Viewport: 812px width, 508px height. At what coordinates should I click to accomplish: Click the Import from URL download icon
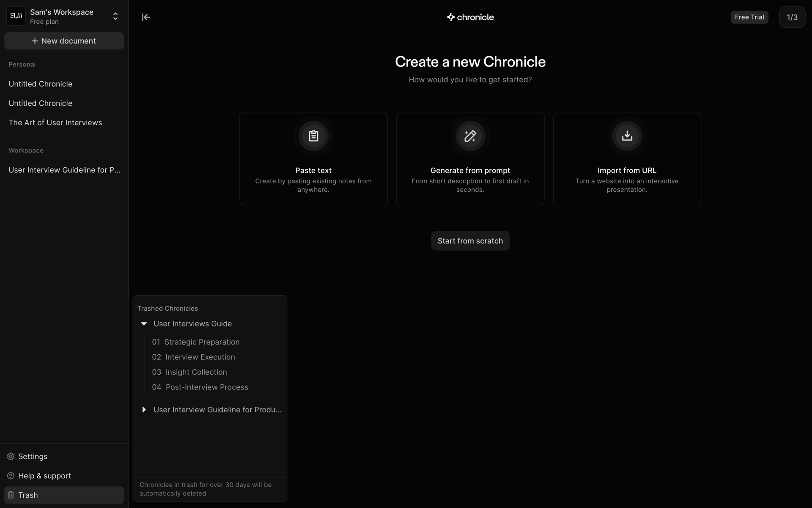(627, 136)
